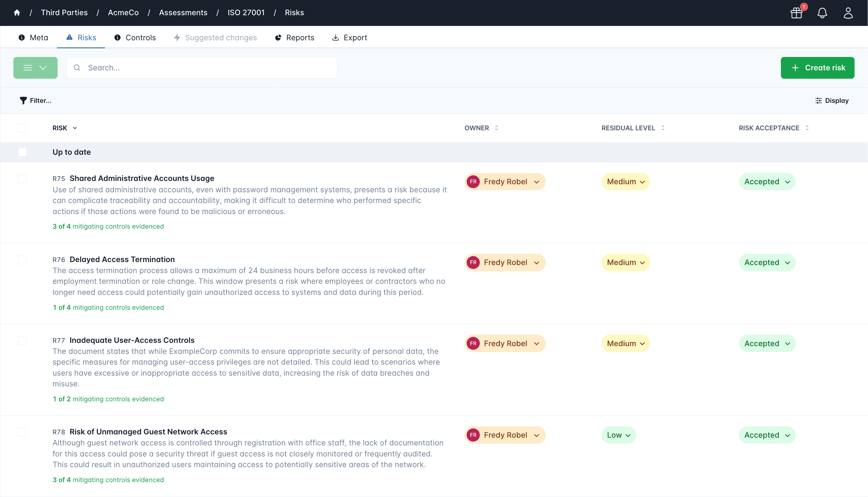Open Medium residual level dropdown for R77
This screenshot has height=497, width=868.
click(x=625, y=343)
